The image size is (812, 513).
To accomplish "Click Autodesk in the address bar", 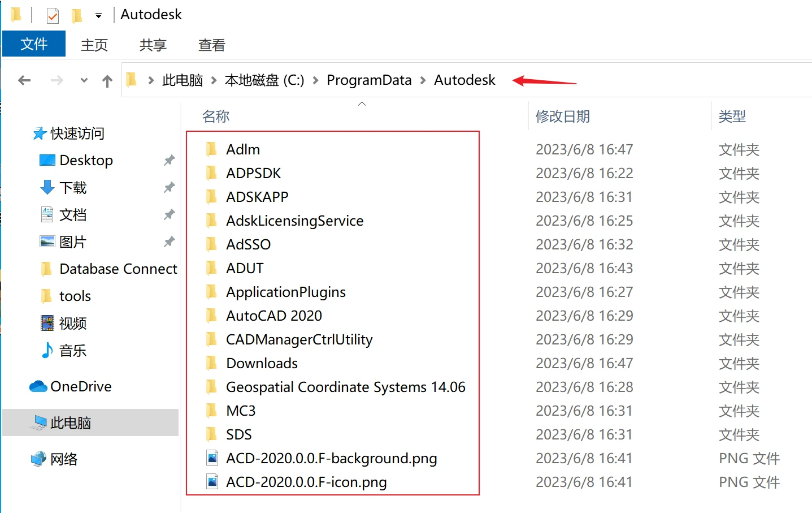I will click(x=464, y=80).
